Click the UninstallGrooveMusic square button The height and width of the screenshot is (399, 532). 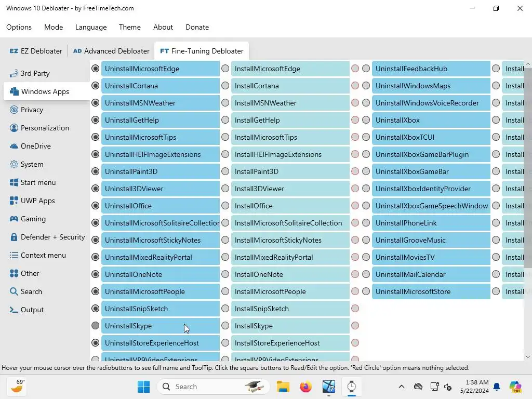click(431, 240)
